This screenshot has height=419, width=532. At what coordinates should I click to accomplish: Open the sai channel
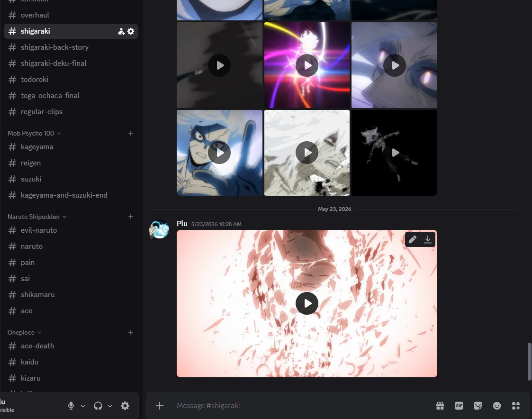point(71,278)
